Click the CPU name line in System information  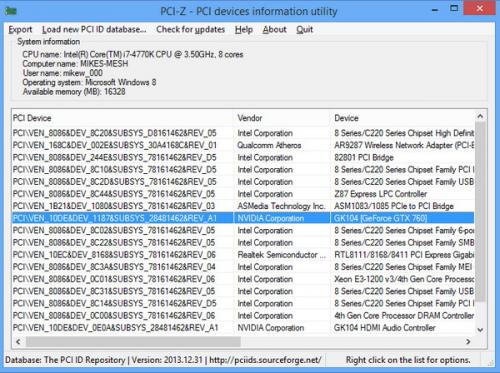pyautogui.click(x=133, y=54)
